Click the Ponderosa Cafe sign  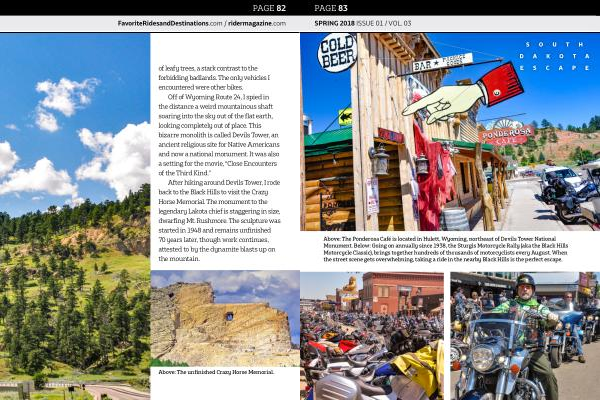[x=506, y=131]
